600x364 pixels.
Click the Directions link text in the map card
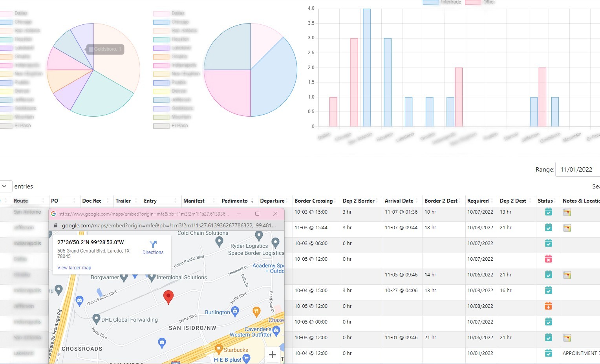click(153, 252)
